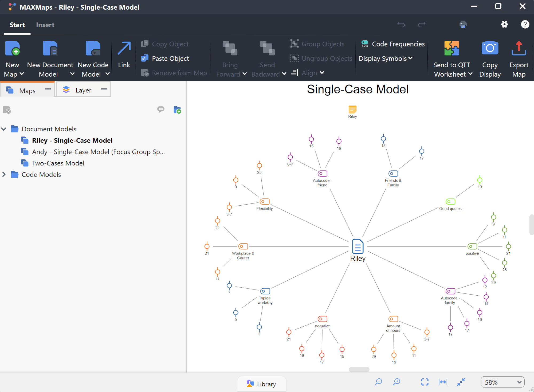Click Ungroup Objects

tap(321, 58)
